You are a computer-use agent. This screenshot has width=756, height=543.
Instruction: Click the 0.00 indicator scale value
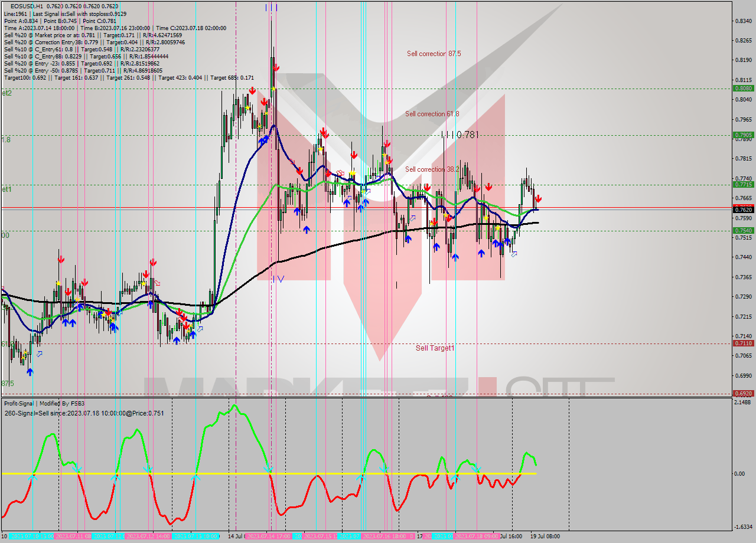(x=741, y=474)
